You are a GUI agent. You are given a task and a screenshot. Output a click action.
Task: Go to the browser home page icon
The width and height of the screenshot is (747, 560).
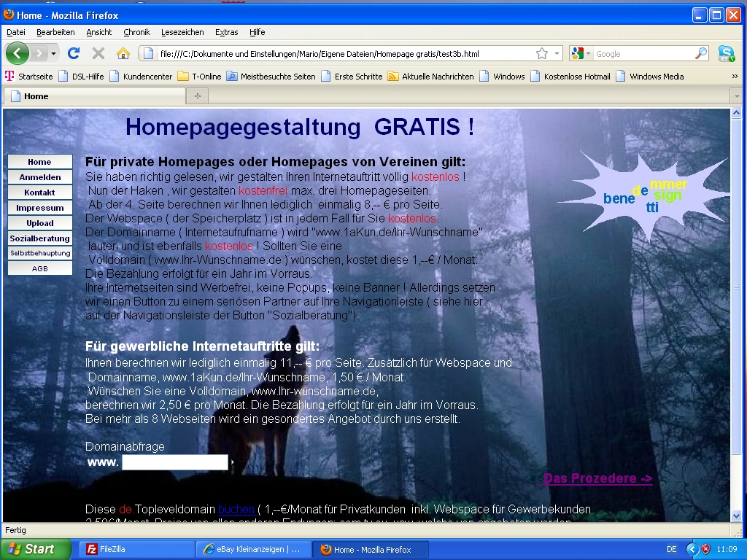[x=123, y=53]
